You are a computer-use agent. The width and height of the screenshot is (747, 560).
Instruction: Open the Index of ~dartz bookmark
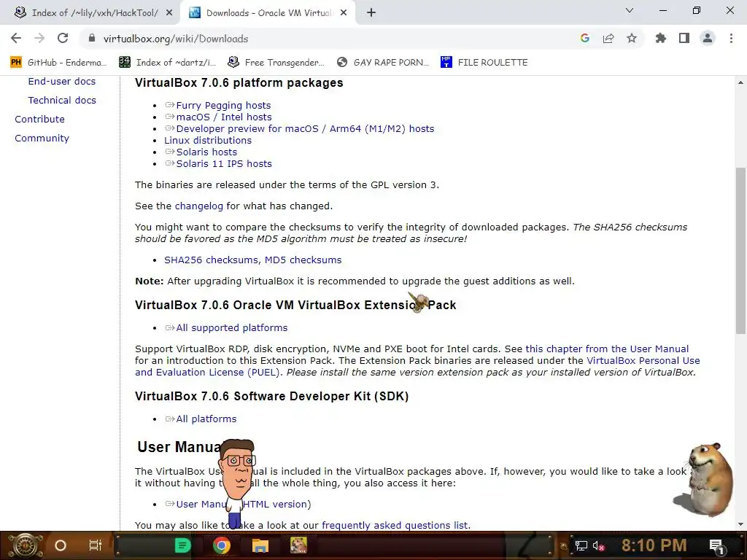tap(167, 63)
